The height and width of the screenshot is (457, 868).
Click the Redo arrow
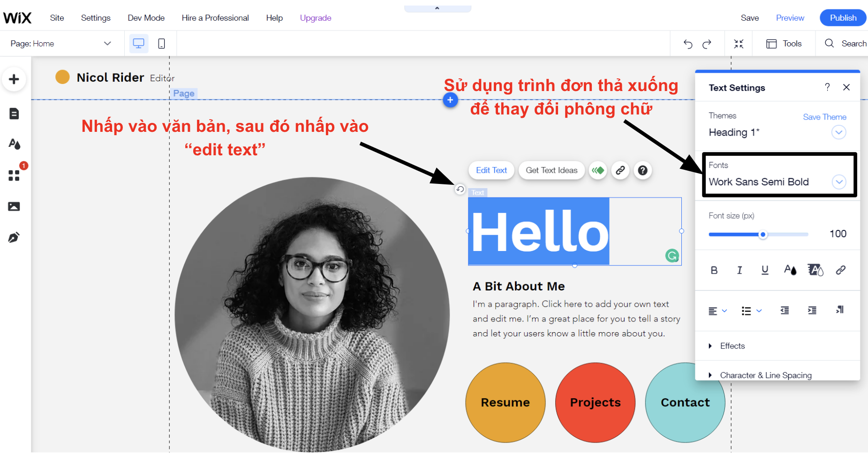pyautogui.click(x=707, y=44)
